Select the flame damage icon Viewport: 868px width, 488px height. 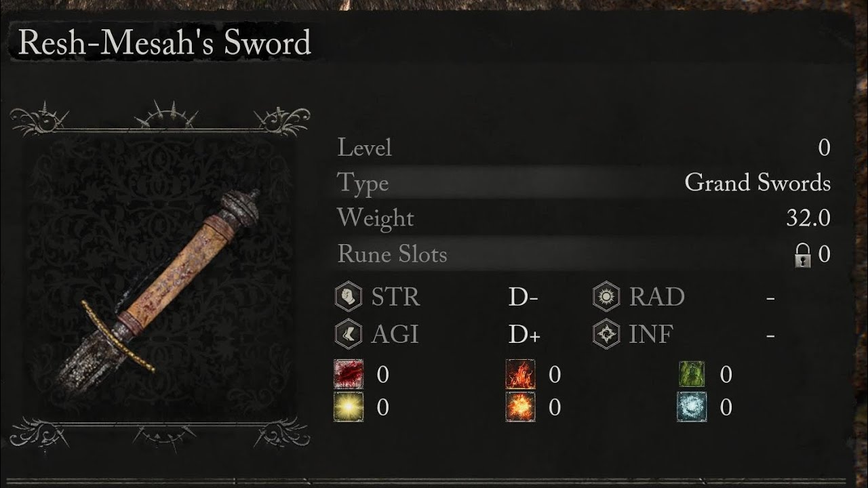pyautogui.click(x=521, y=374)
